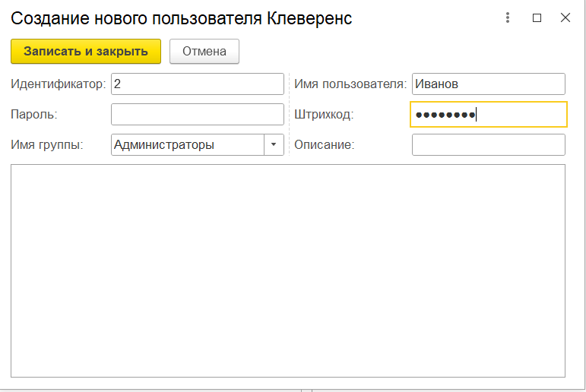Click the 'Имя группы' field showing Администраторы

pyautogui.click(x=188, y=144)
